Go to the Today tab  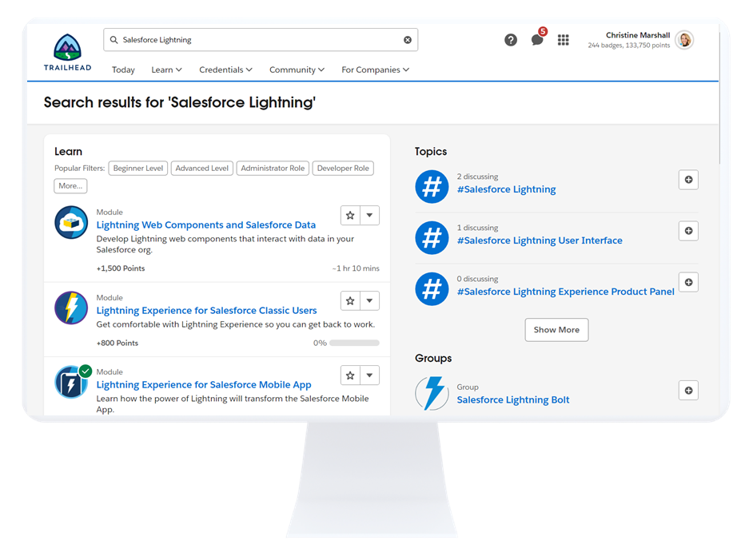point(123,70)
